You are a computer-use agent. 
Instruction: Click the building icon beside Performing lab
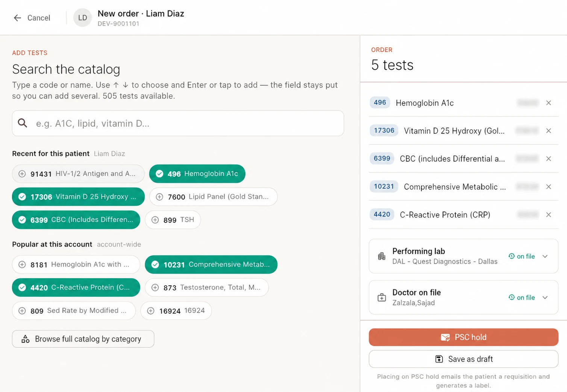[382, 256]
